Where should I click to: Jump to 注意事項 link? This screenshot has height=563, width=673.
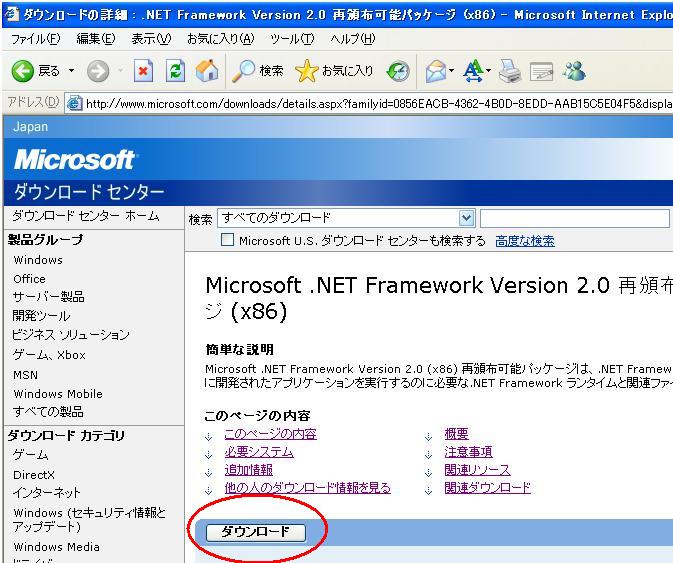point(468,452)
